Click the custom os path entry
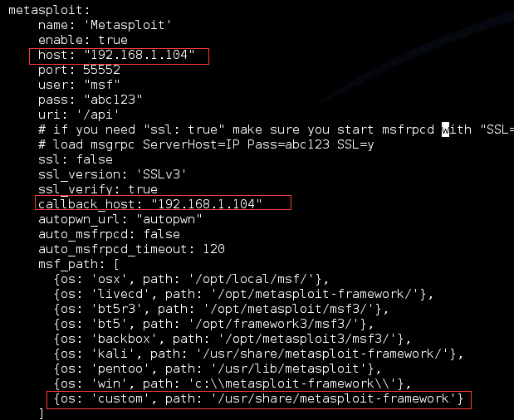This screenshot has width=514, height=420. (258, 398)
